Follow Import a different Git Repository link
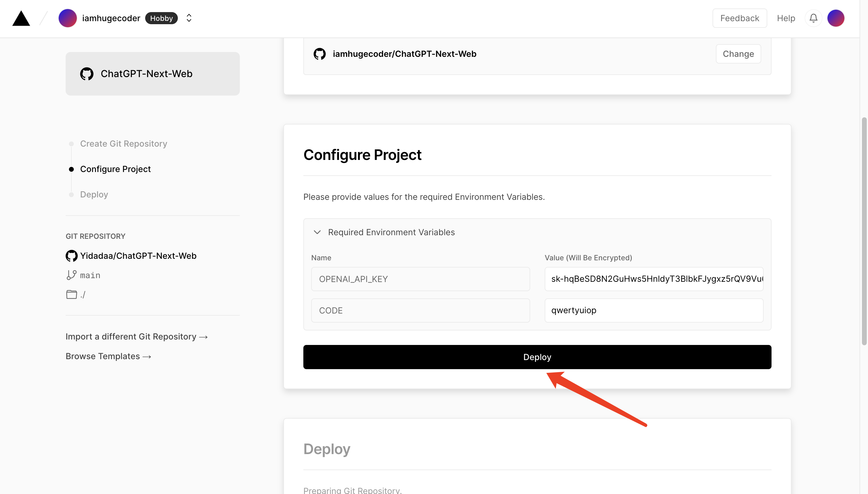 tap(136, 336)
